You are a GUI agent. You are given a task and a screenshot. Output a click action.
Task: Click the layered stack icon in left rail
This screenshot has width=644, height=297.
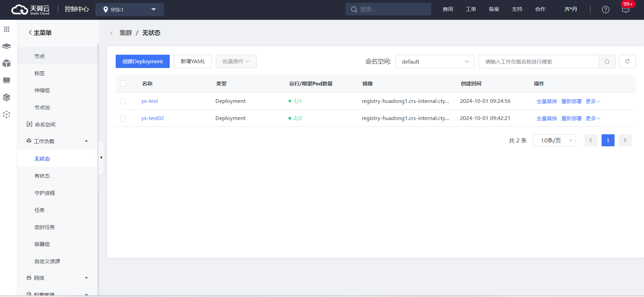pos(7,97)
